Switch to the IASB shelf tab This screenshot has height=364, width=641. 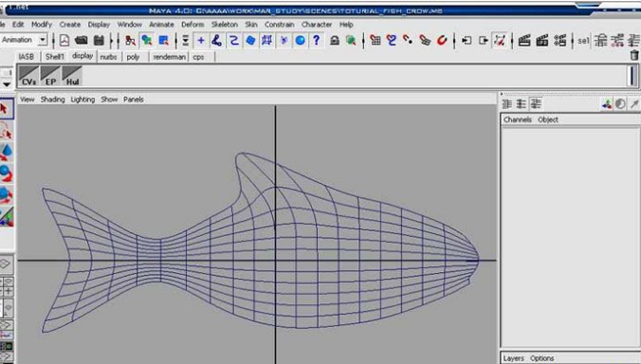27,57
